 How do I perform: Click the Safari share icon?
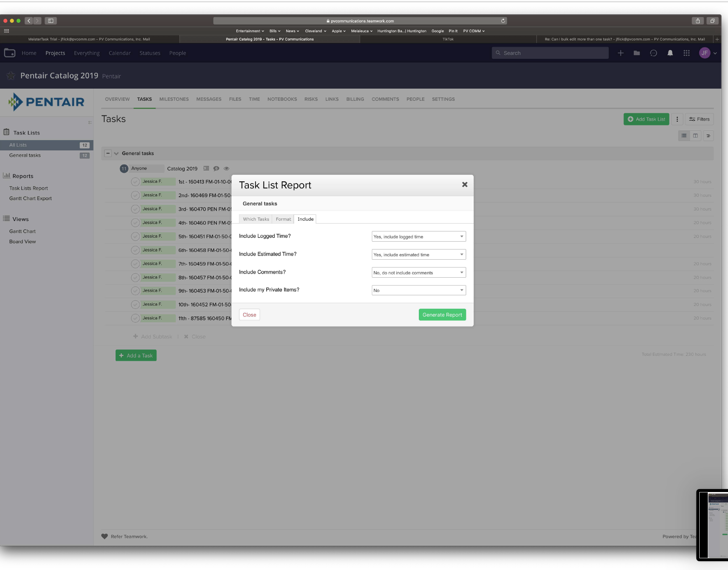pos(697,21)
